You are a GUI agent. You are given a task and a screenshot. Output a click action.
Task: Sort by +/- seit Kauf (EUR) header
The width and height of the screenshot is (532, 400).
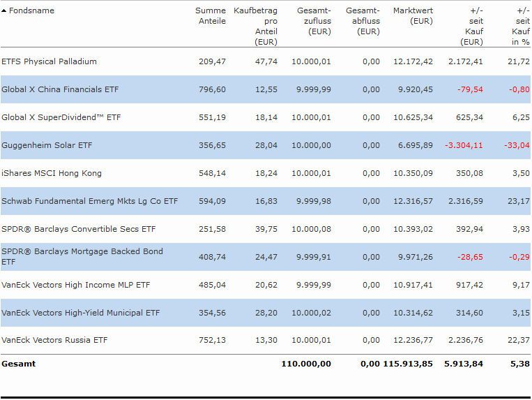click(471, 26)
